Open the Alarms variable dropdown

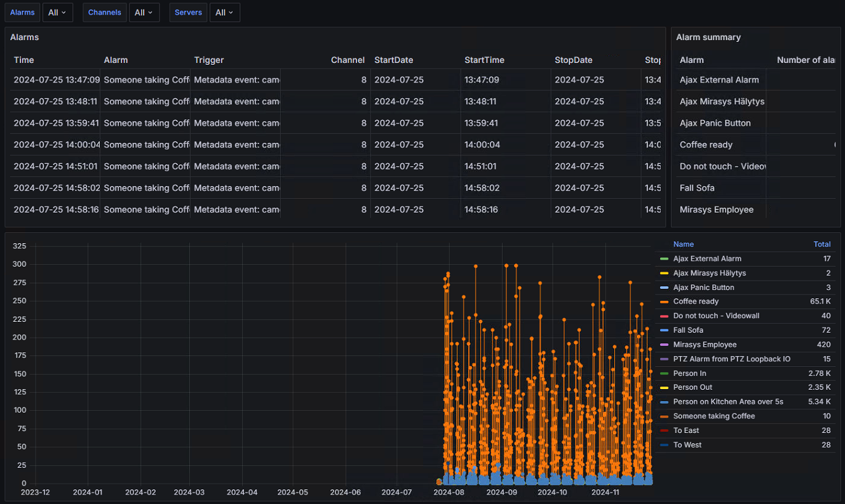point(57,13)
